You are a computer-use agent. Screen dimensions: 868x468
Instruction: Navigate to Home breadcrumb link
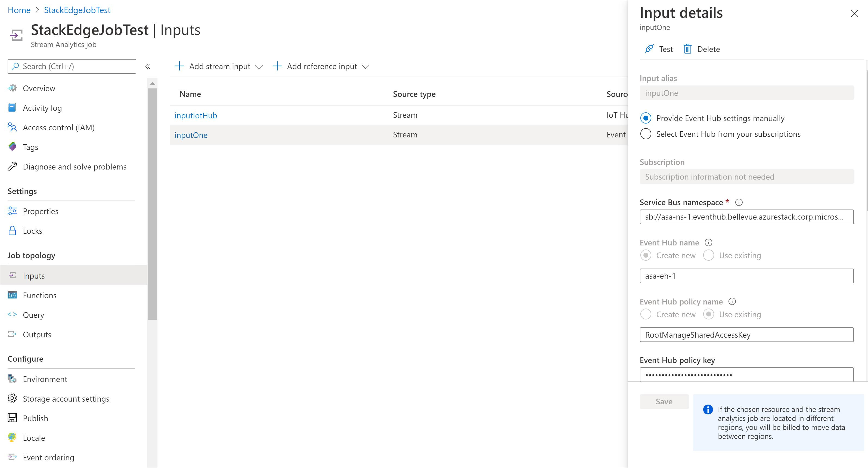19,10
